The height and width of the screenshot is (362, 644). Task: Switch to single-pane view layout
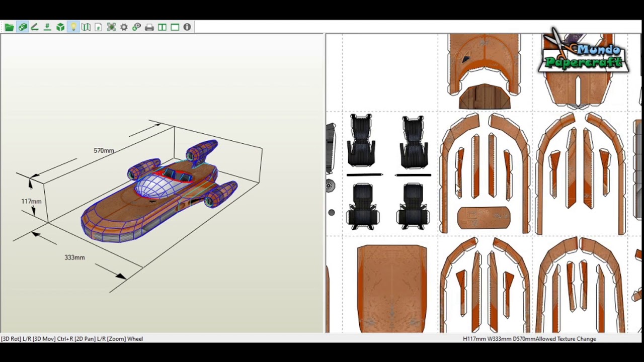point(175,27)
